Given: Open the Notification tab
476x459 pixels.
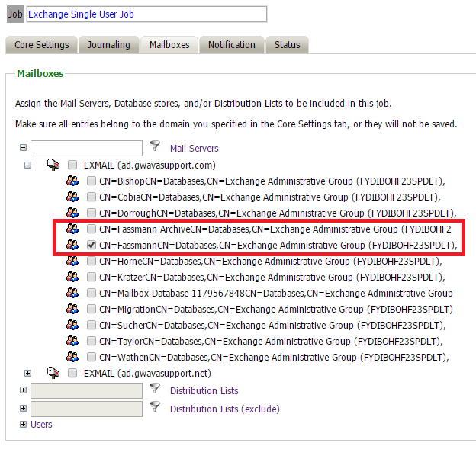Looking at the screenshot, I should (232, 44).
